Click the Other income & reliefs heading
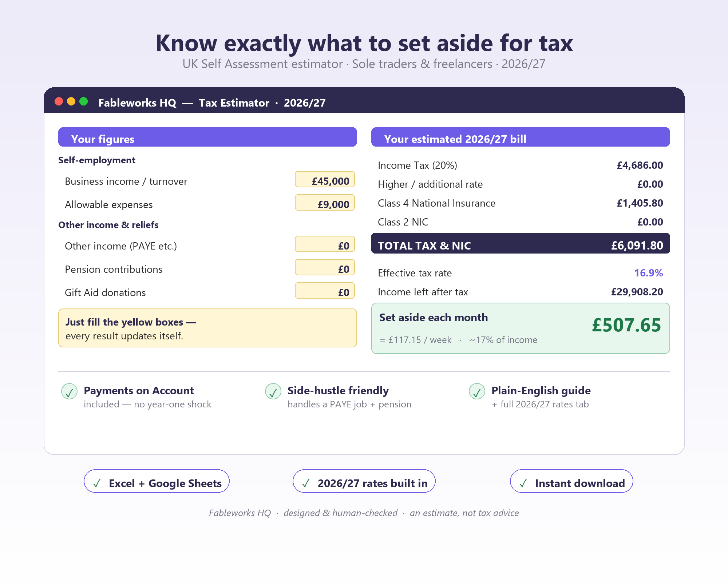The width and height of the screenshot is (728, 582). 108,225
